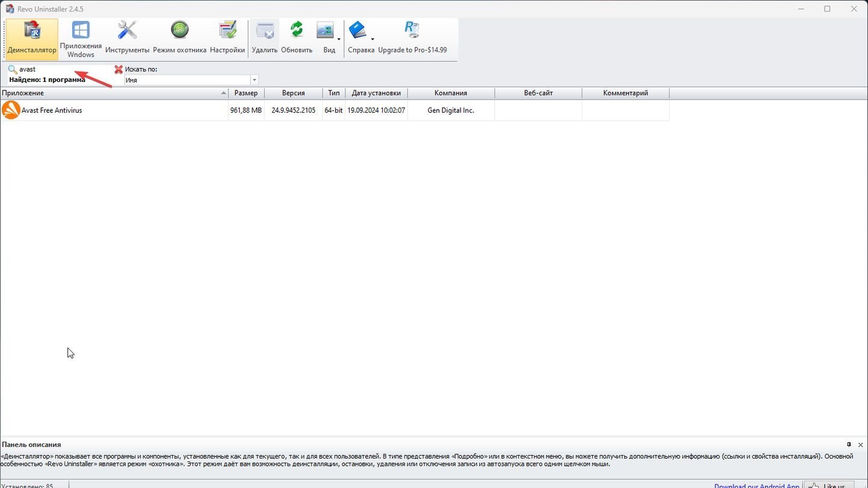Sort by Версия column header
The height and width of the screenshot is (488, 868).
(293, 93)
